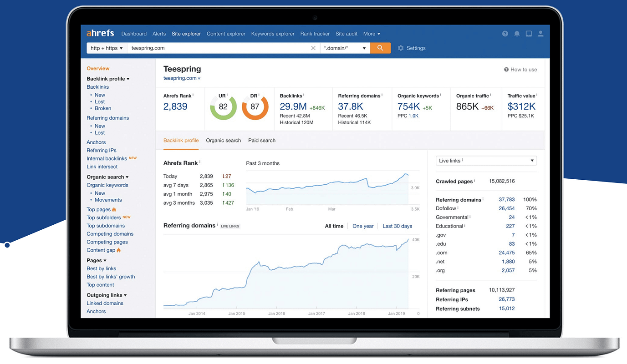The image size is (627, 364).
Task: Click the 227 Educational count
Action: tap(510, 226)
